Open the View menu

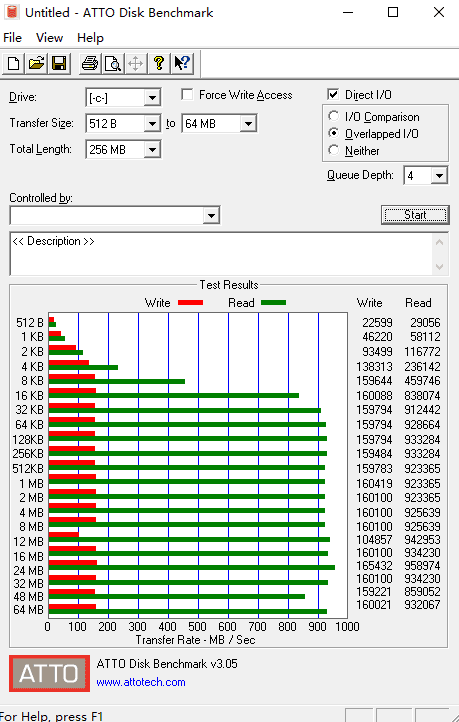tap(49, 38)
